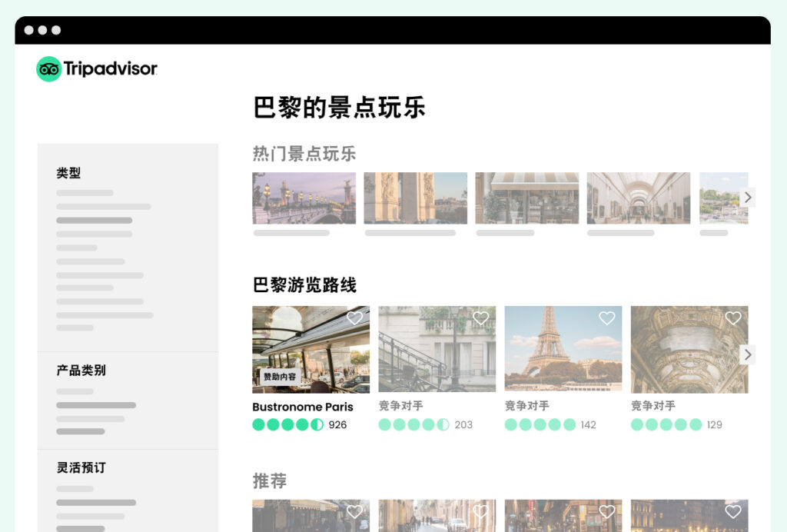The width and height of the screenshot is (787, 532).
Task: Open the ornate ceiling tour photo
Action: coord(689,349)
